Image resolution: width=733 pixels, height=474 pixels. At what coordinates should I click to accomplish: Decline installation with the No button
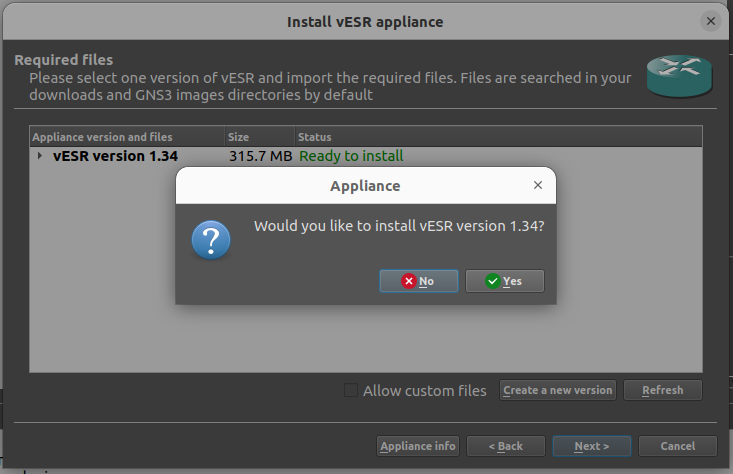tap(419, 281)
